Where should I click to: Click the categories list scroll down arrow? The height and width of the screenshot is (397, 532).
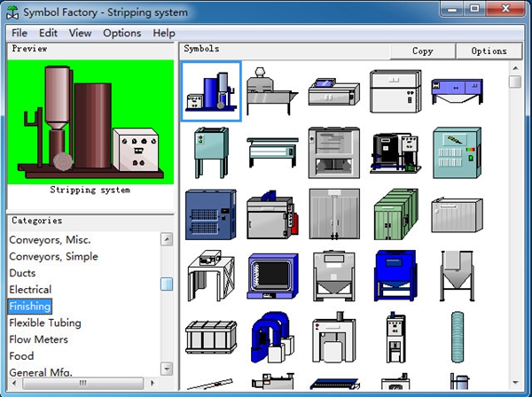[x=167, y=369]
